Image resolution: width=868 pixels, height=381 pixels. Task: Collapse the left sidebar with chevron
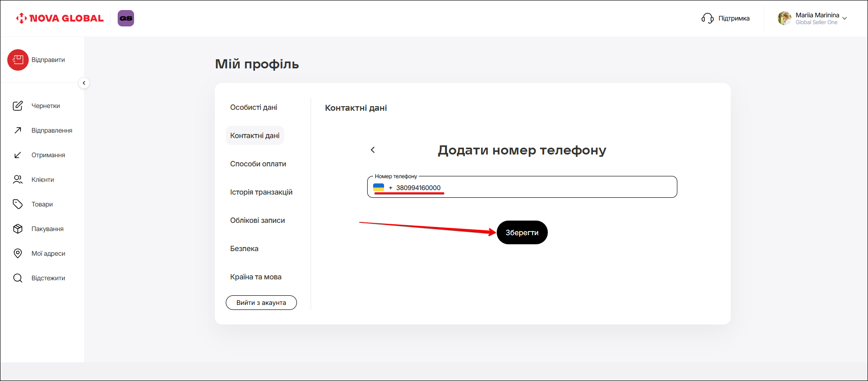coord(84,83)
